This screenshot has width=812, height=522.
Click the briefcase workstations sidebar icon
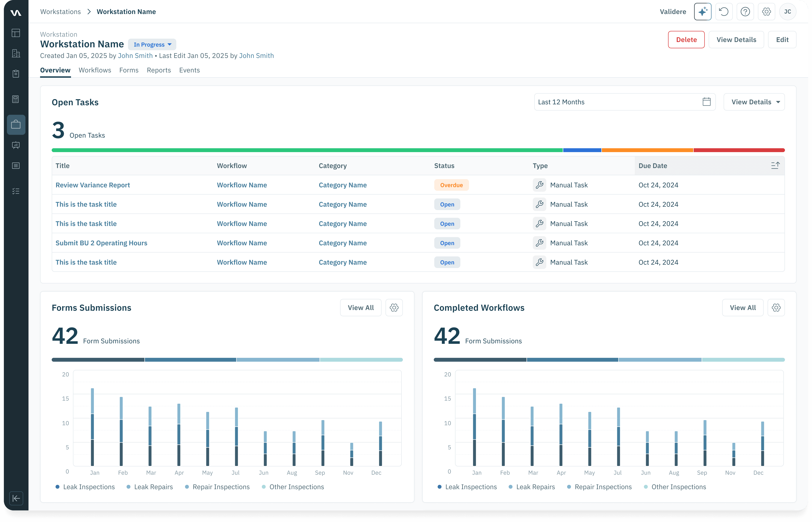16,125
